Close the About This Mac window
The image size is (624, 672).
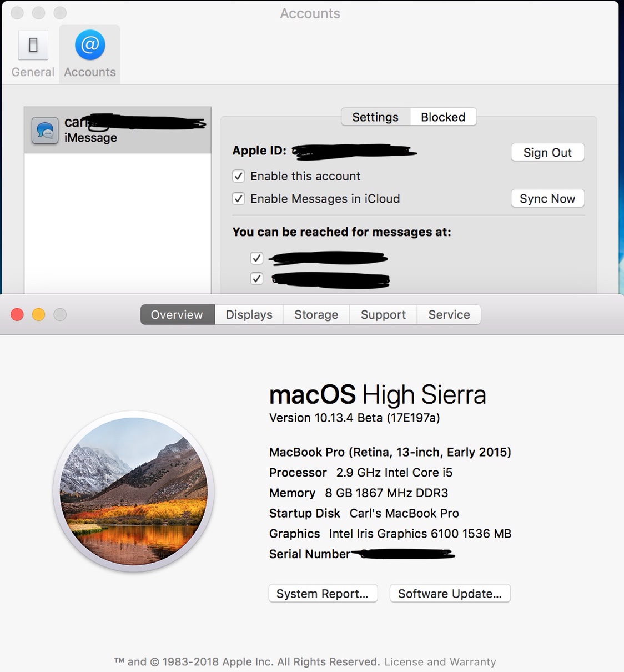(x=17, y=314)
